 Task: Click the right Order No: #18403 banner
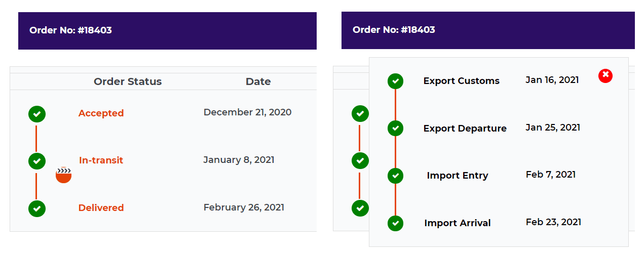click(488, 30)
